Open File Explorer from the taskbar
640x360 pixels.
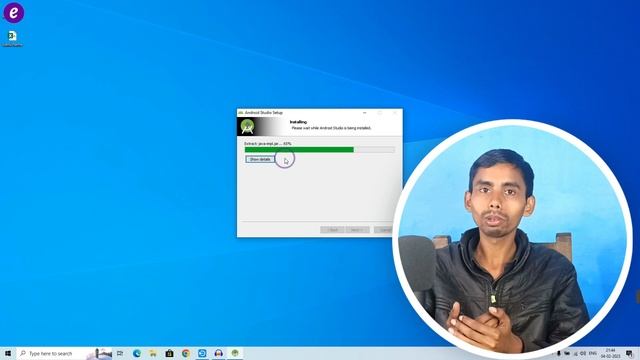tap(153, 353)
